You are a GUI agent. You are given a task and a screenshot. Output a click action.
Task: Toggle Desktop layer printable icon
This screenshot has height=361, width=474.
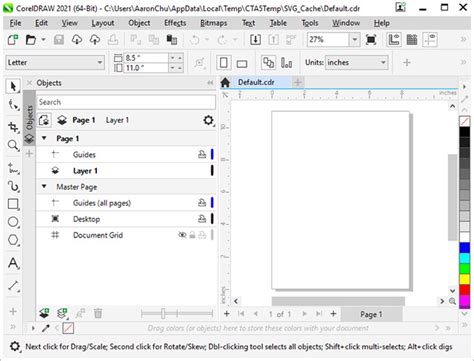[x=202, y=219]
